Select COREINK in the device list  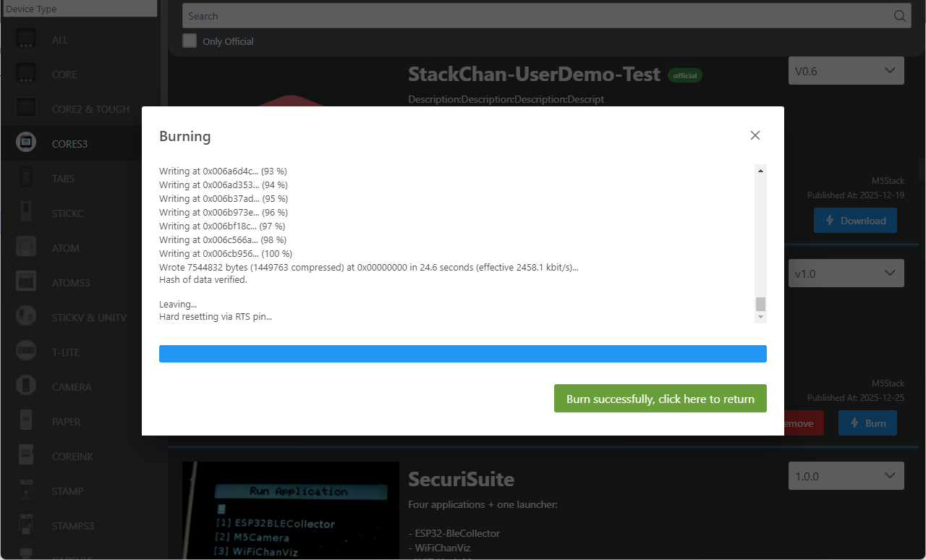[x=72, y=457]
